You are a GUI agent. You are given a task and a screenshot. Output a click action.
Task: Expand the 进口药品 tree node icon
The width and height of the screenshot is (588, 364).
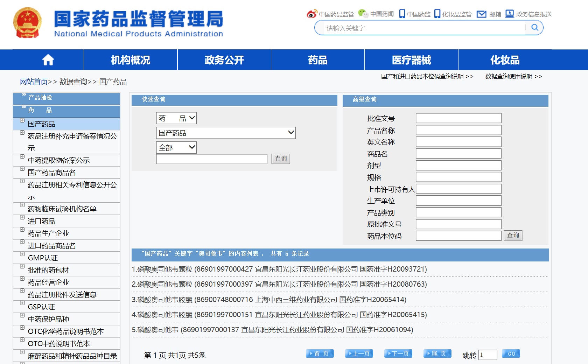click(22, 217)
